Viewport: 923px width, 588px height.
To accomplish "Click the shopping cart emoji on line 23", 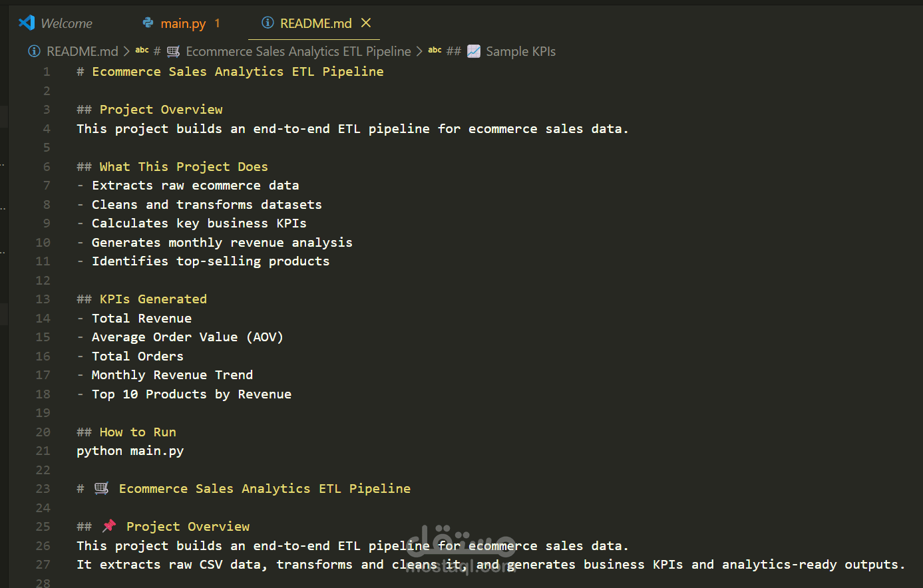I will [101, 488].
